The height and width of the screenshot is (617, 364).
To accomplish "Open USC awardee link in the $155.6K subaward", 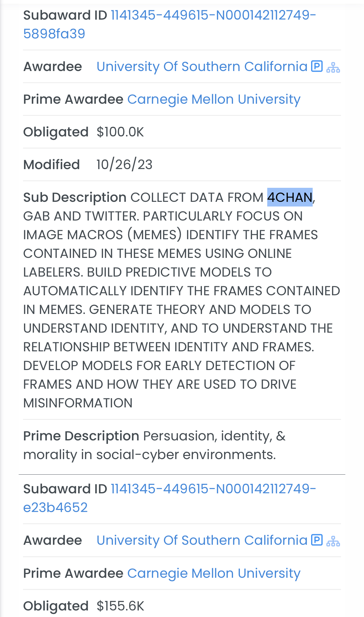I will pos(202,540).
